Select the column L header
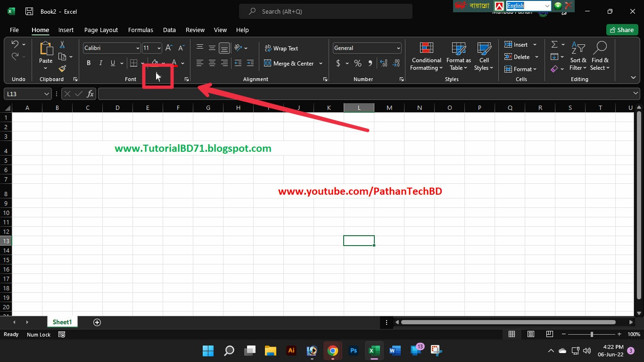This screenshot has height=362, width=644. tap(359, 108)
